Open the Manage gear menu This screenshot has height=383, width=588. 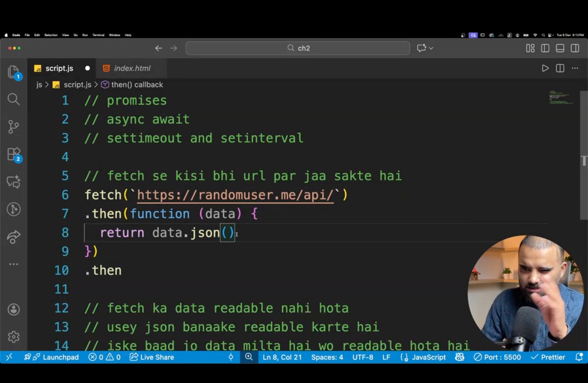coord(14,337)
